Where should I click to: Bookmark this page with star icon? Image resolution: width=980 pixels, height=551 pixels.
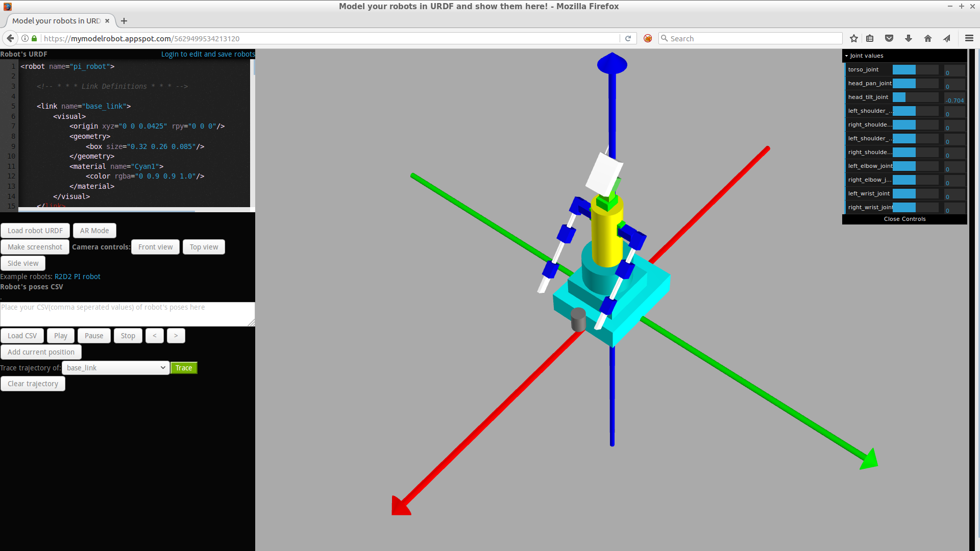[x=854, y=38]
